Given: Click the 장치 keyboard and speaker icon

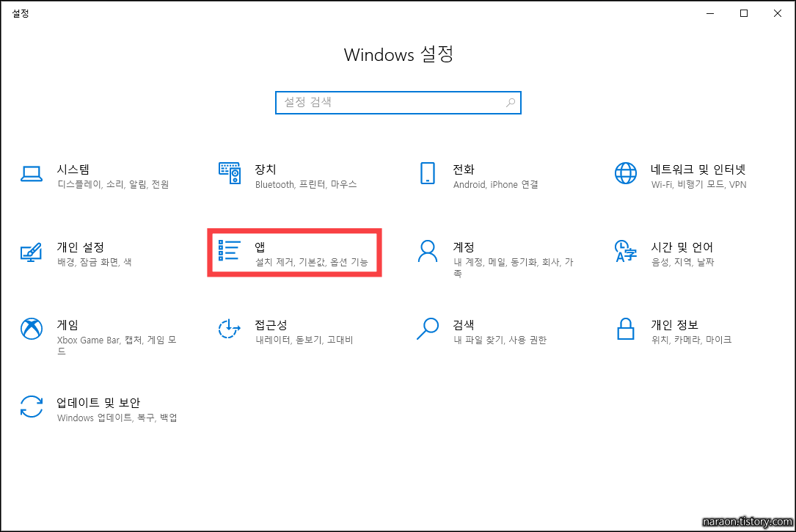Looking at the screenshot, I should point(230,173).
